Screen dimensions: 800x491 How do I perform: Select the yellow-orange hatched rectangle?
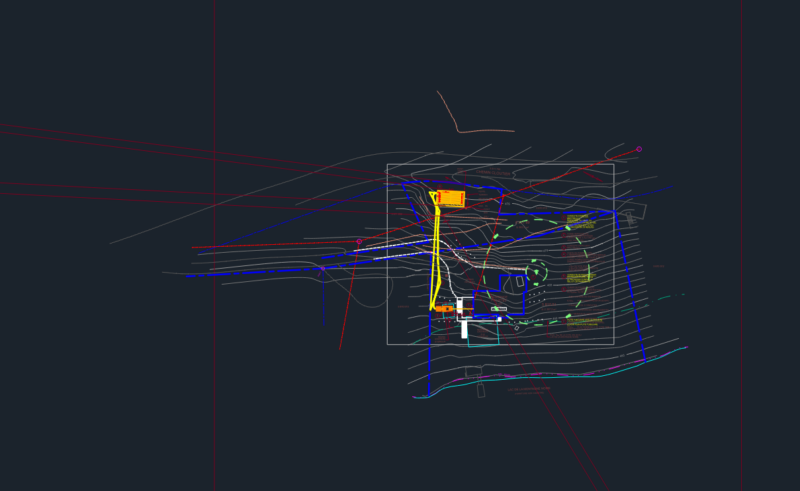(x=451, y=198)
